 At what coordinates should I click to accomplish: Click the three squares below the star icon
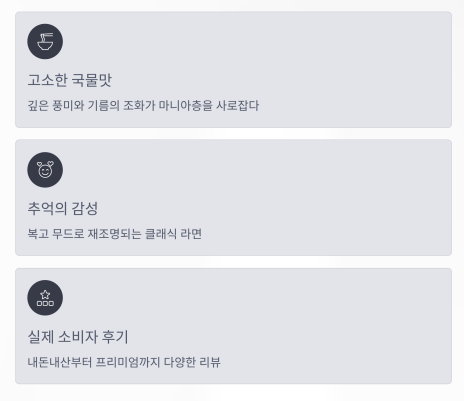point(45,304)
